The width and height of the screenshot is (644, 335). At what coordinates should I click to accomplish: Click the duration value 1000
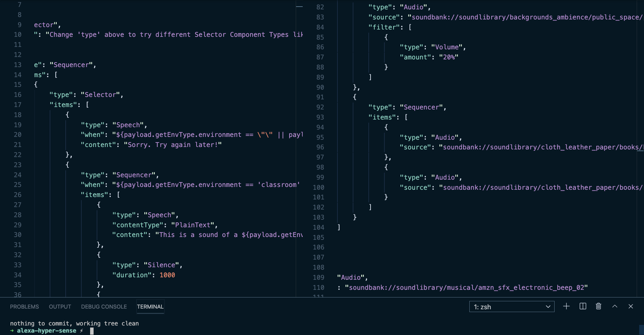pos(167,275)
